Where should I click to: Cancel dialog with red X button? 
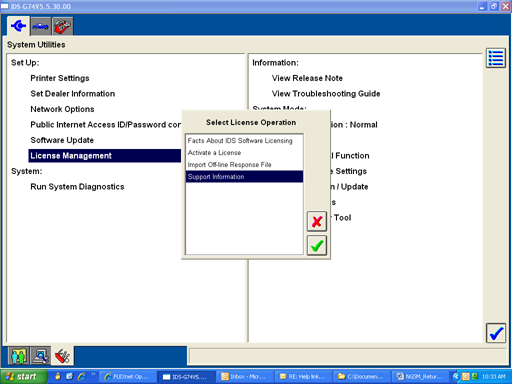click(x=317, y=221)
